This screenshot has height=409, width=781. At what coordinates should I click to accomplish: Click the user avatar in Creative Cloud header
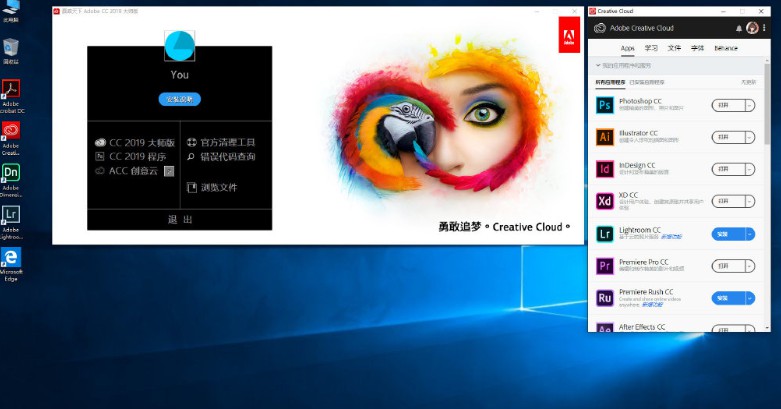tap(752, 28)
